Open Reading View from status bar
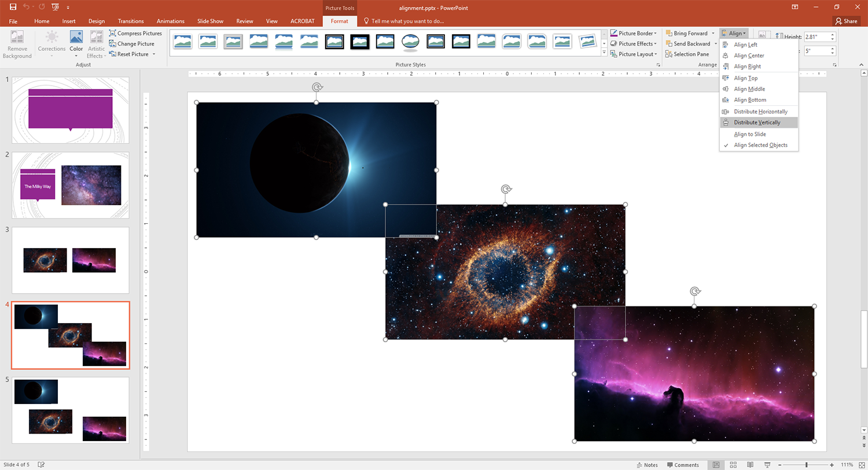868x470 pixels. (x=750, y=465)
